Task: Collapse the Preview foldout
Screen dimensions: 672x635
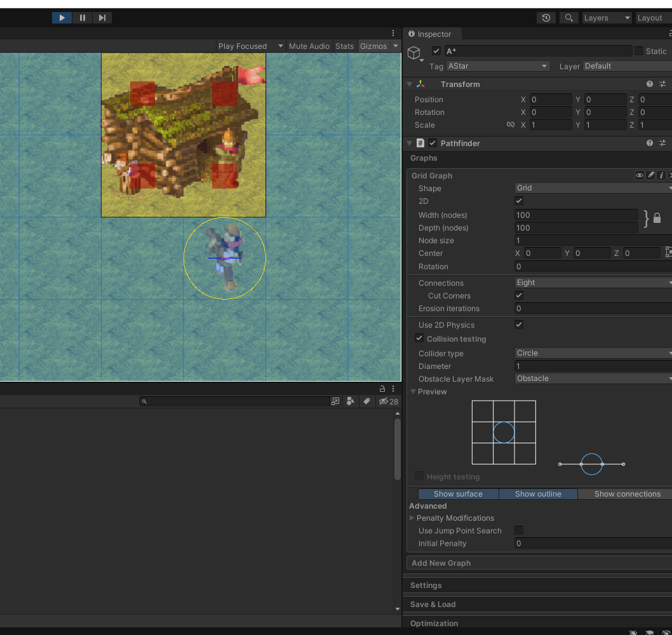Action: pyautogui.click(x=413, y=392)
